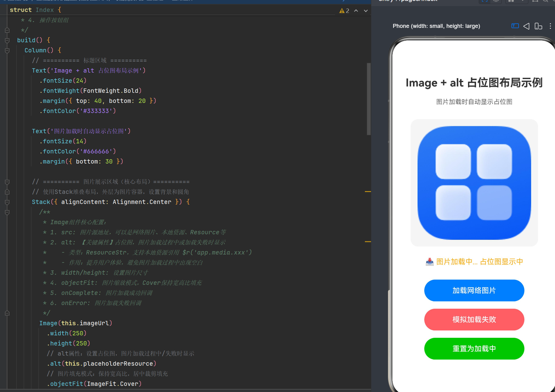Place cursor on .fontSize(24) line
This screenshot has width=555, height=392.
point(63,81)
